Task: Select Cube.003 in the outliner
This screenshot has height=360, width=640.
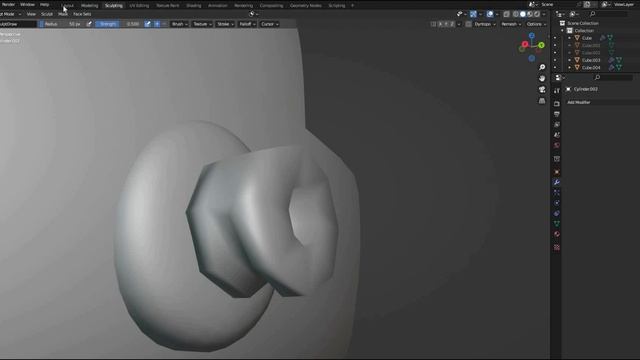Action: click(x=591, y=60)
